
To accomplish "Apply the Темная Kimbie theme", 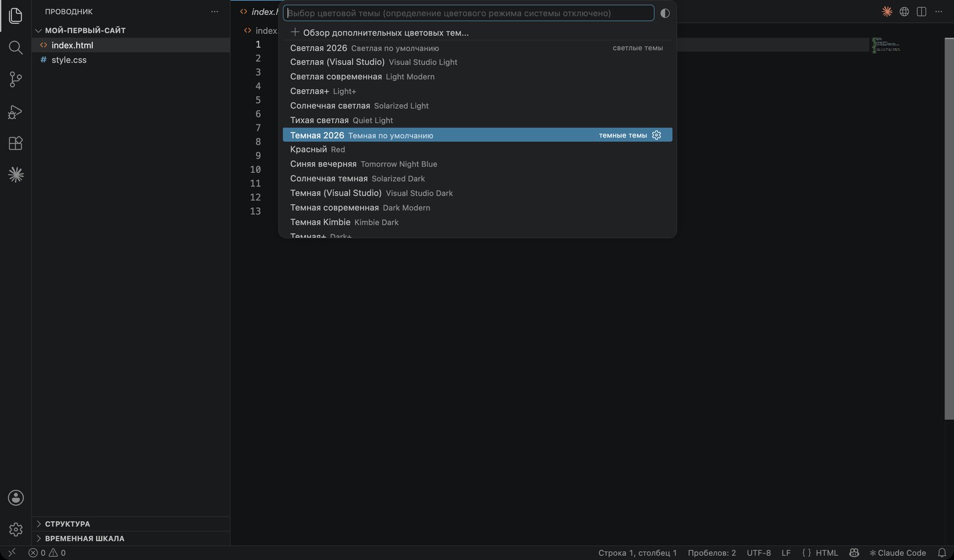I will [x=477, y=222].
